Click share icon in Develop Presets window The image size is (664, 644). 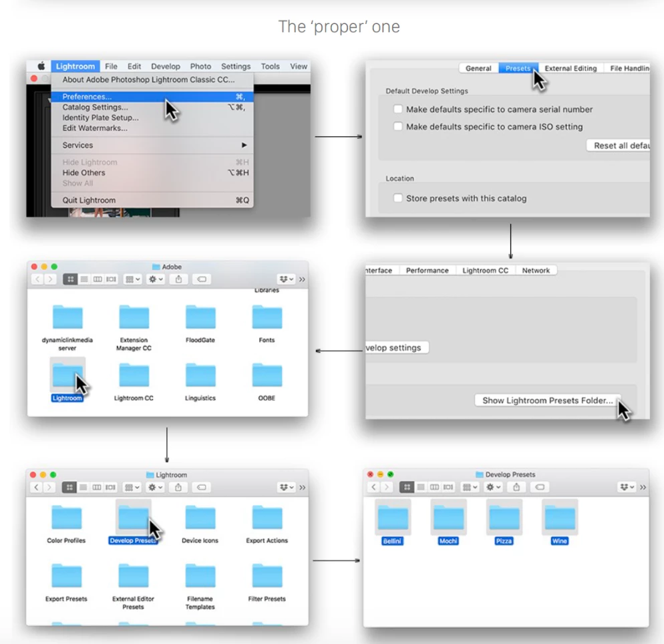[516, 487]
